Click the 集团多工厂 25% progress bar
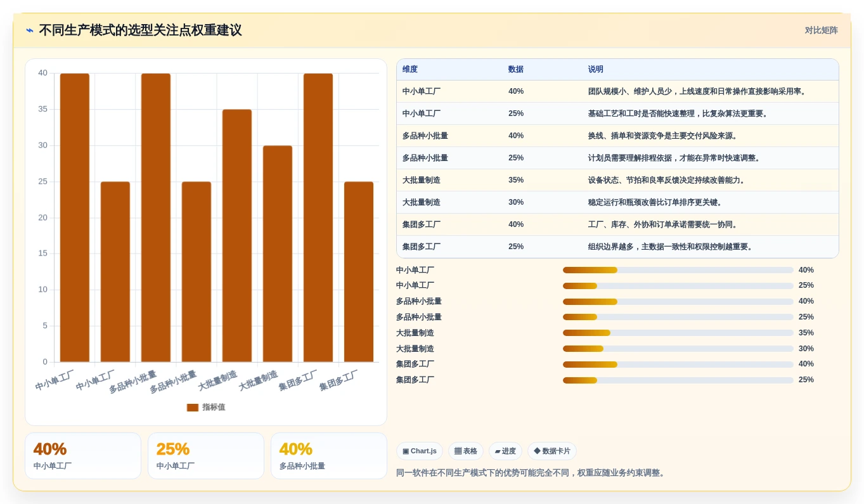This screenshot has width=864, height=504. click(678, 380)
